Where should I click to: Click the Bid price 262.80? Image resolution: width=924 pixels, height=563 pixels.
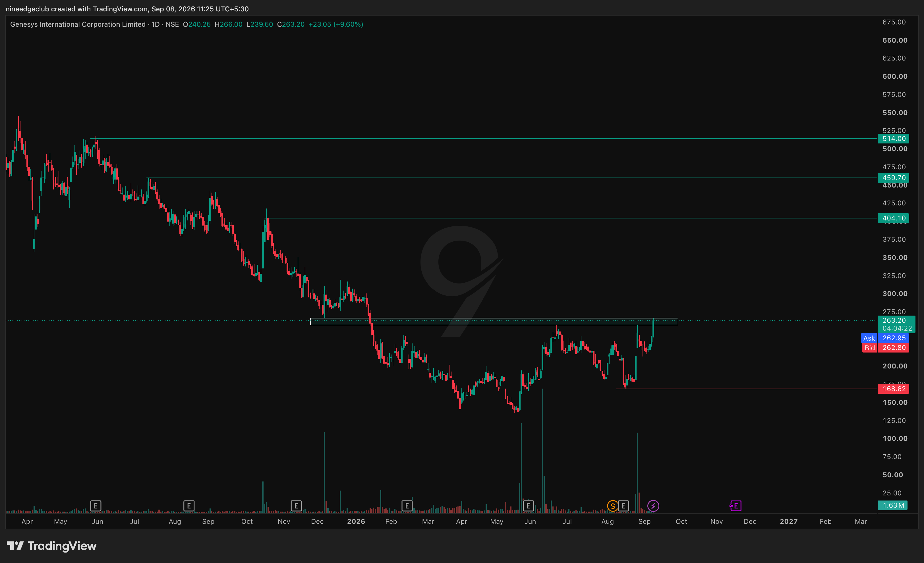click(x=894, y=348)
